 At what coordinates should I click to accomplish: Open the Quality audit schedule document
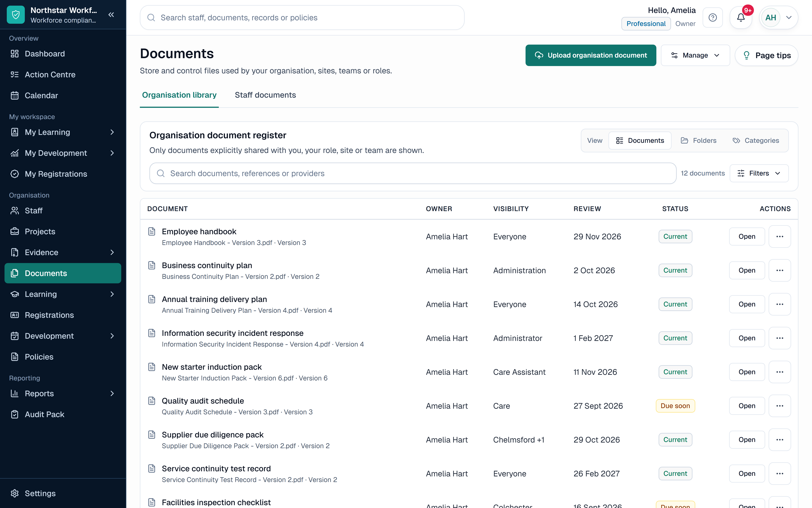coord(747,406)
